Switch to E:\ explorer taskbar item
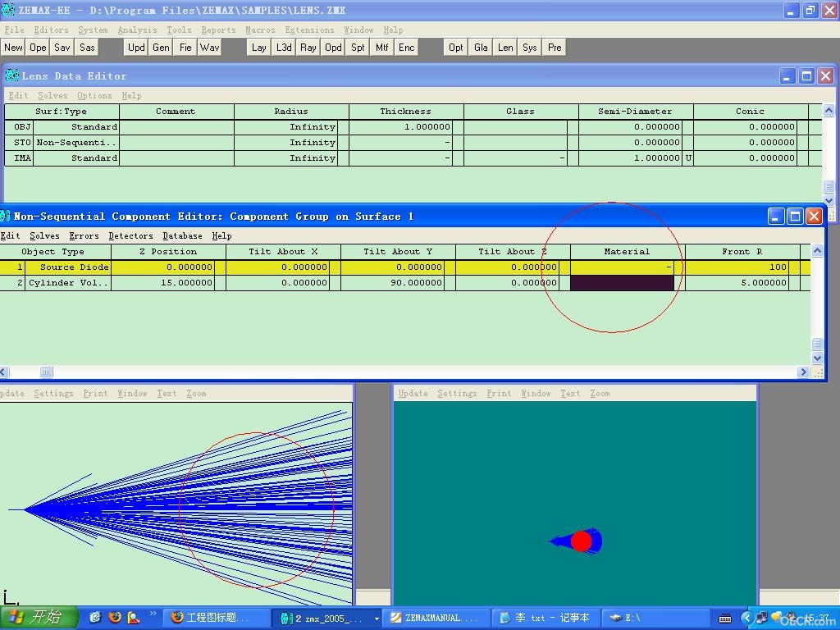The height and width of the screenshot is (630, 840). (655, 618)
